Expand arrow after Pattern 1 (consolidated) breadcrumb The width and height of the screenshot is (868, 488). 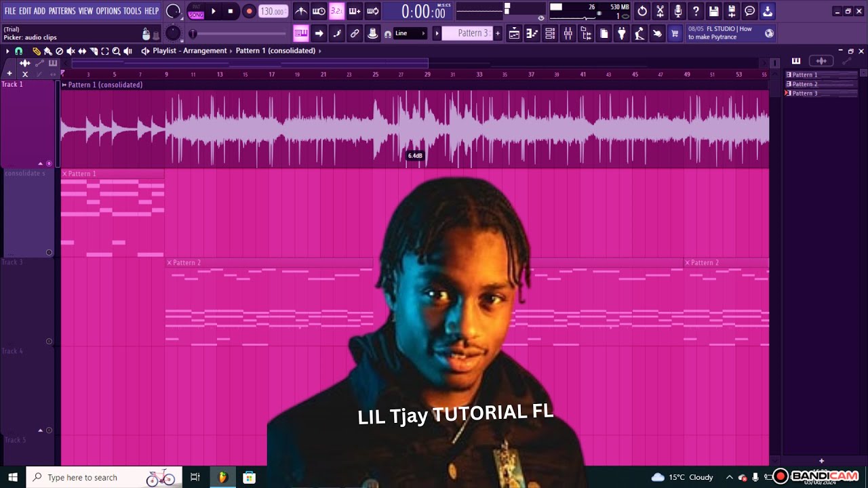(x=320, y=51)
